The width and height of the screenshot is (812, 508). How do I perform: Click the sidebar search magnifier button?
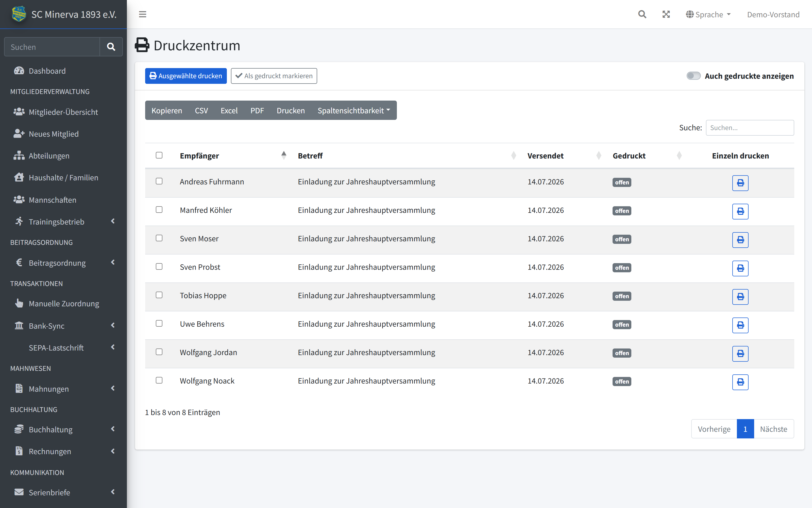click(x=111, y=47)
